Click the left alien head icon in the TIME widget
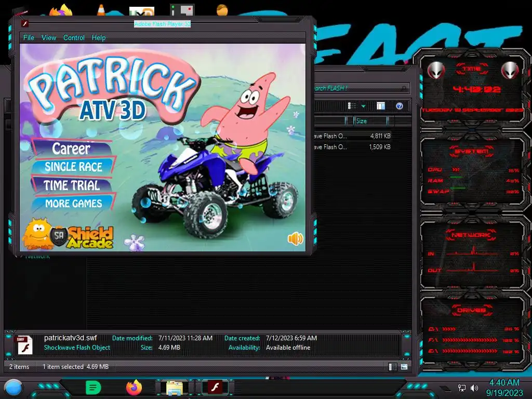 click(436, 70)
